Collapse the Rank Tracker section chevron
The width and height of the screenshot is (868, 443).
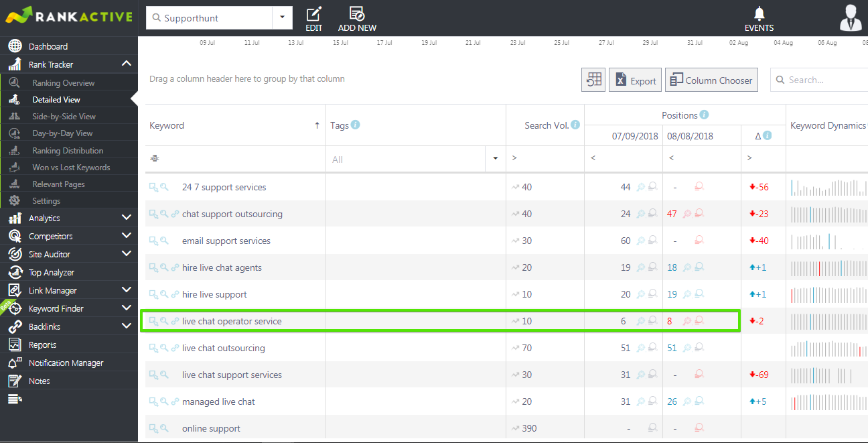pyautogui.click(x=127, y=64)
